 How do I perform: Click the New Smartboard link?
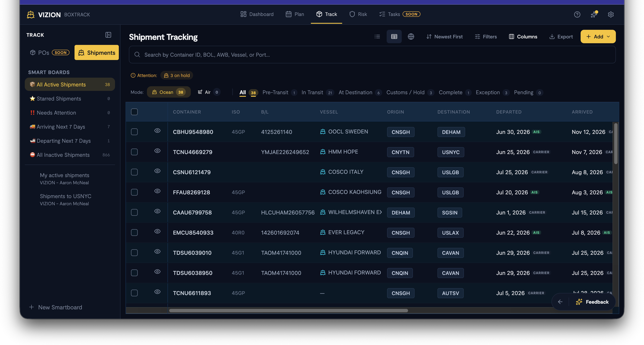pyautogui.click(x=56, y=307)
